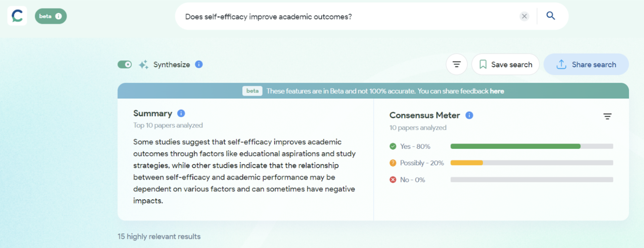Screen dimensions: 644x248
Task: Click the Save search button
Action: [x=505, y=64]
